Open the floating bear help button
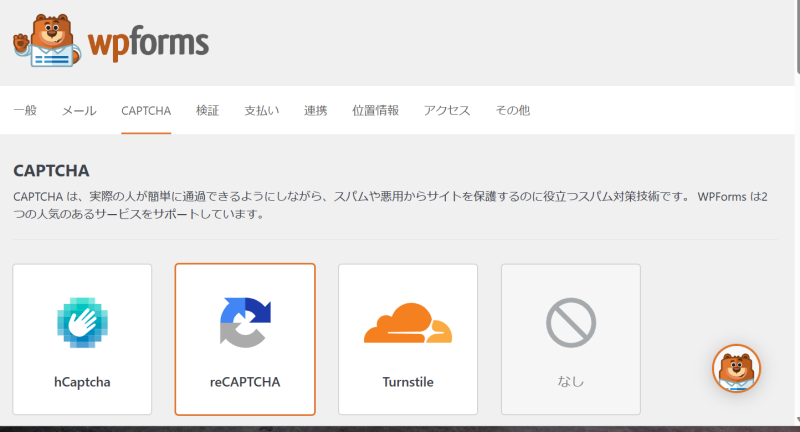Viewport: 800px width, 432px height. click(736, 368)
